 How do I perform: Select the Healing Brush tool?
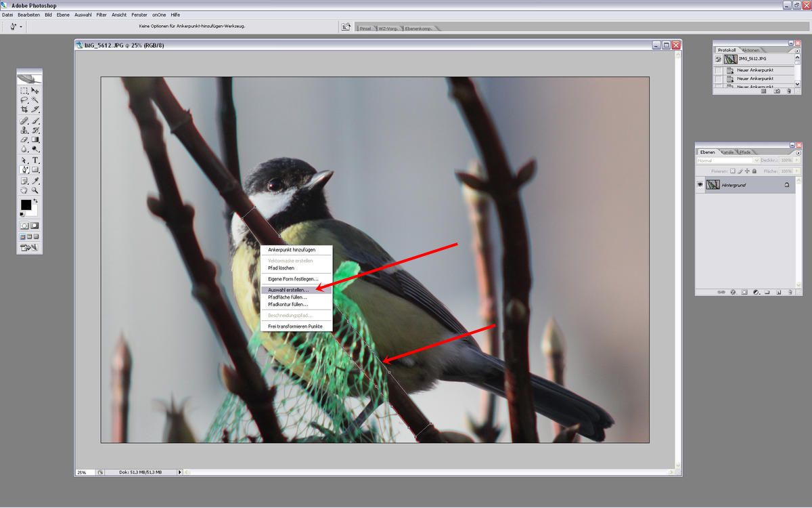coord(24,121)
